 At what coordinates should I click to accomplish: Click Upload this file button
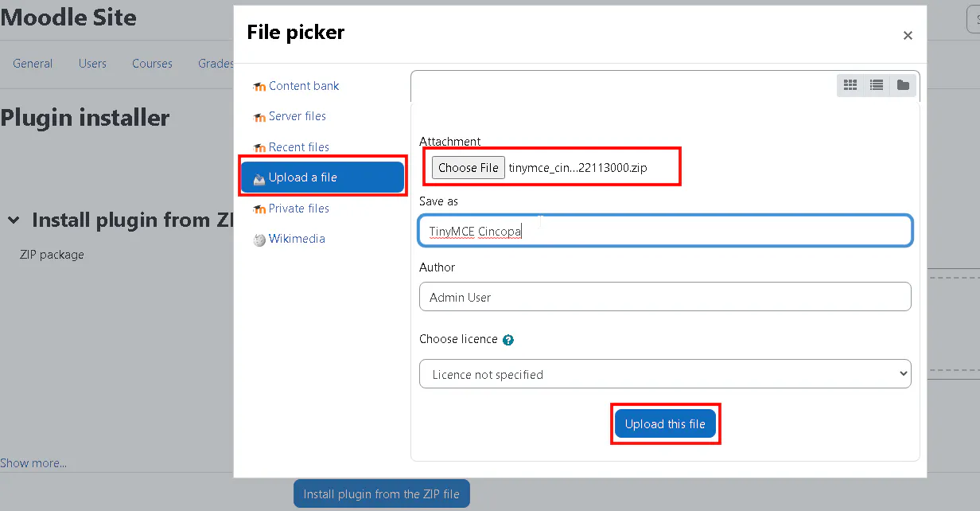point(665,424)
